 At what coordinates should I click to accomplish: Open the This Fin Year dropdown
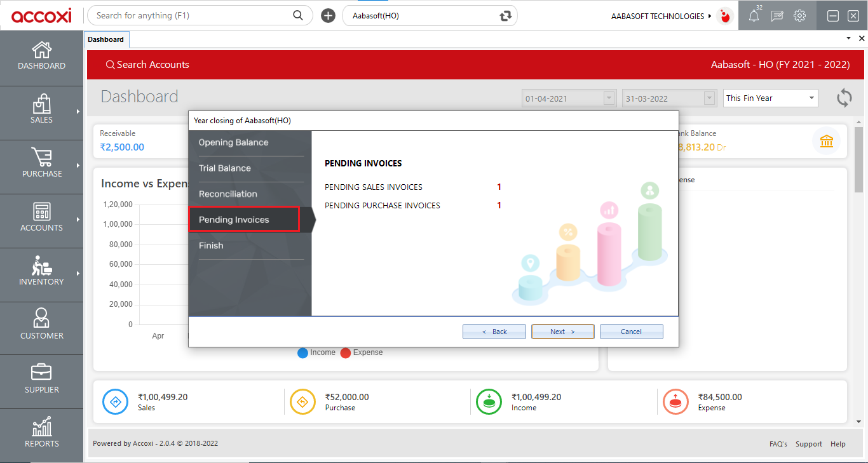[770, 98]
